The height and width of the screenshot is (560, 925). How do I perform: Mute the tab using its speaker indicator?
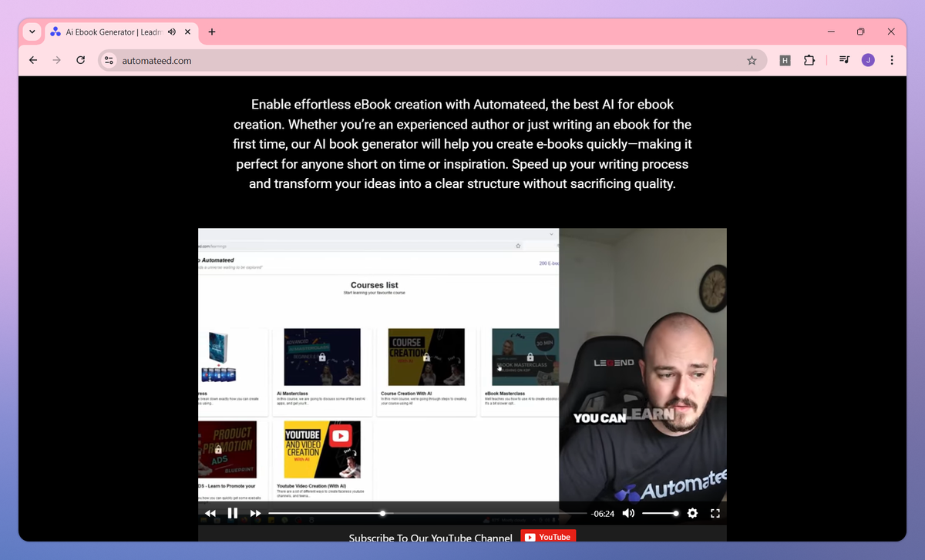(x=172, y=32)
